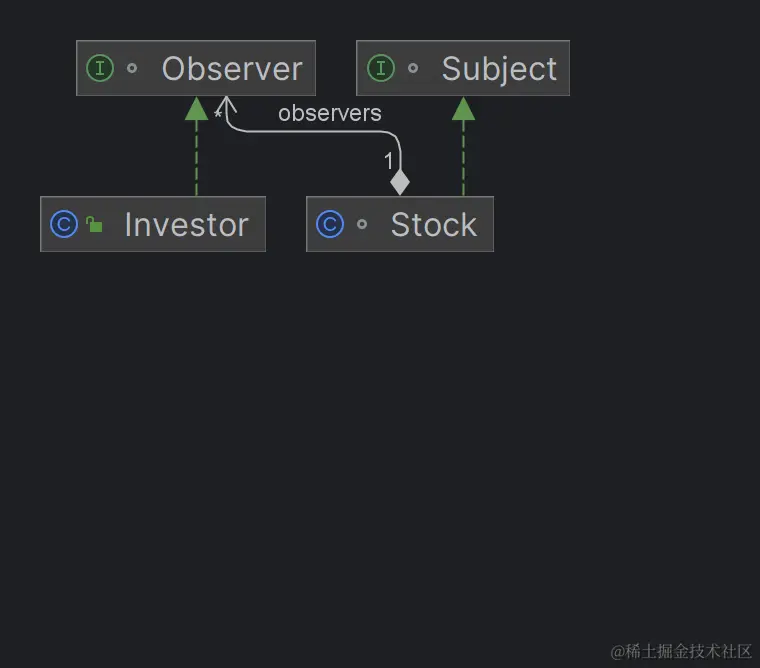
Task: Click the green arrowhead from Stock to Subject
Action: (463, 108)
